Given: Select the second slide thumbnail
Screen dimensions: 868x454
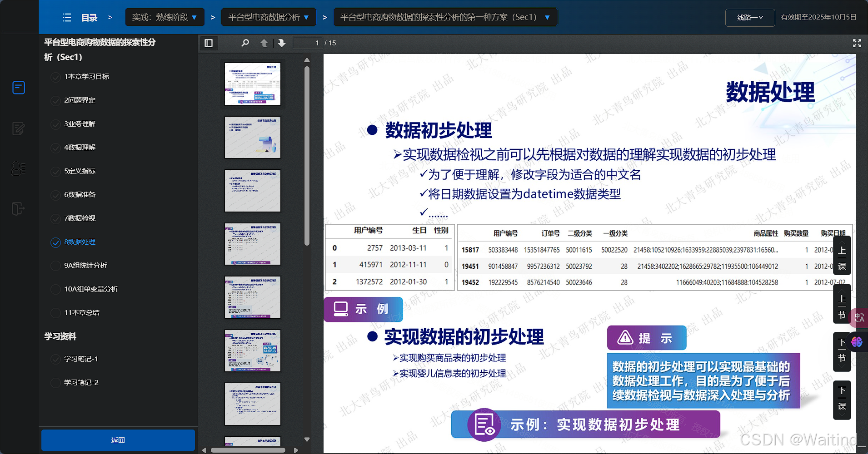Looking at the screenshot, I should click(253, 137).
